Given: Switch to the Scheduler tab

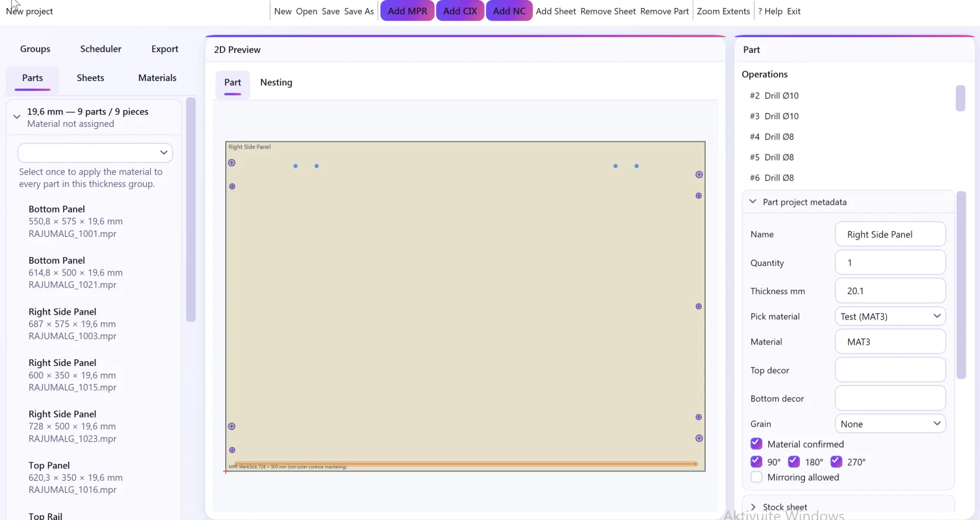Looking at the screenshot, I should tap(101, 49).
